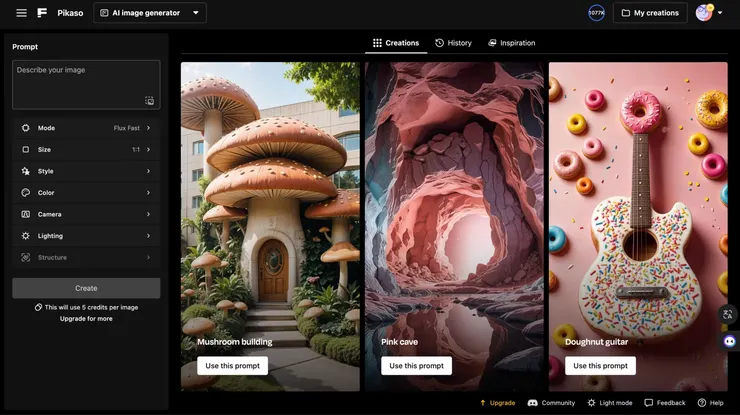This screenshot has height=415, width=740.
Task: Expand the Mode Flux Fast chevron
Action: tap(148, 128)
